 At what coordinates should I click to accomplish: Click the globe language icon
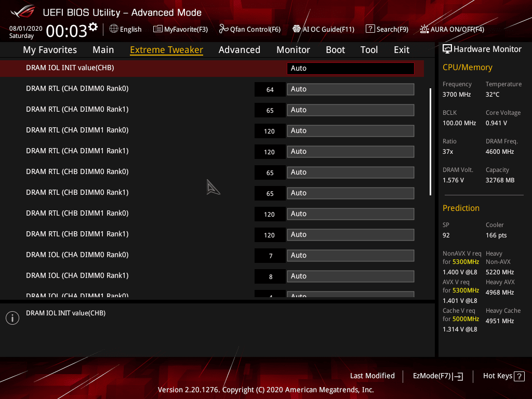click(x=114, y=29)
